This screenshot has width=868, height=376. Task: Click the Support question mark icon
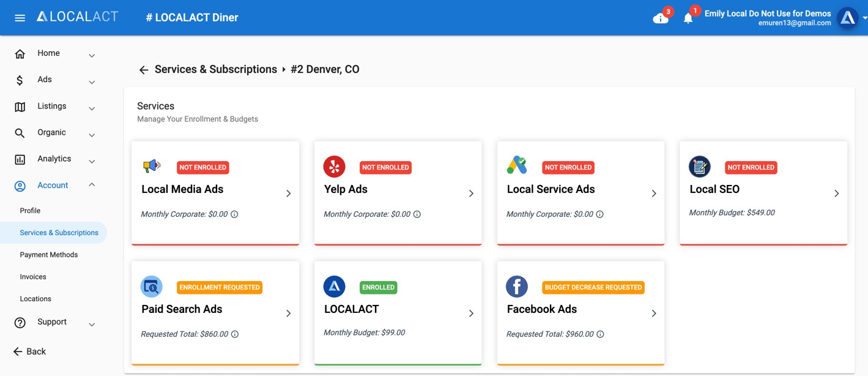pyautogui.click(x=20, y=323)
